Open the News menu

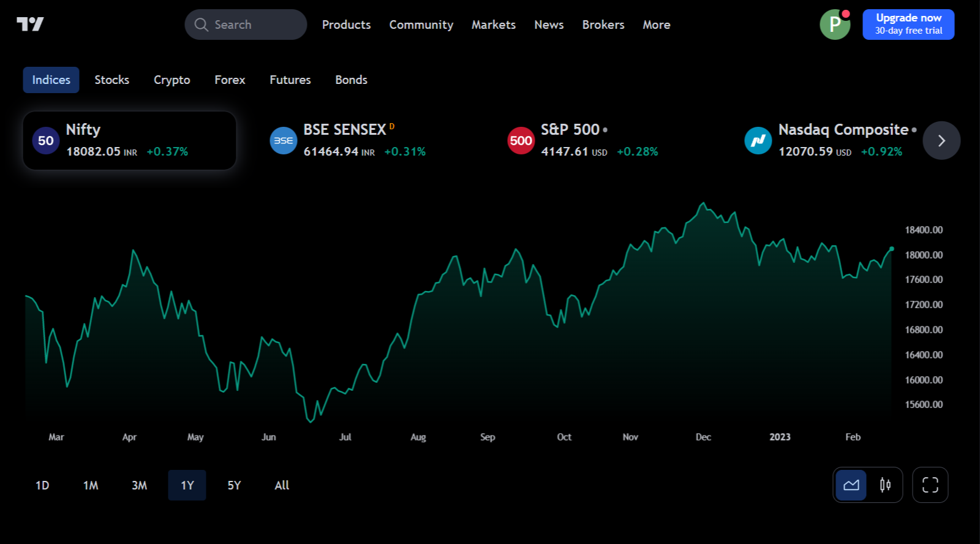(x=549, y=25)
